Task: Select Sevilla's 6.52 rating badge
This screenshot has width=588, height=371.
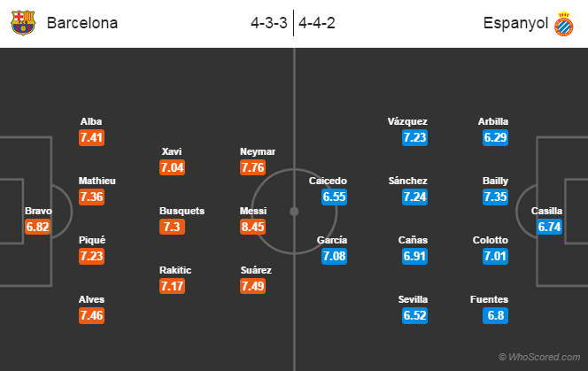Action: (414, 315)
